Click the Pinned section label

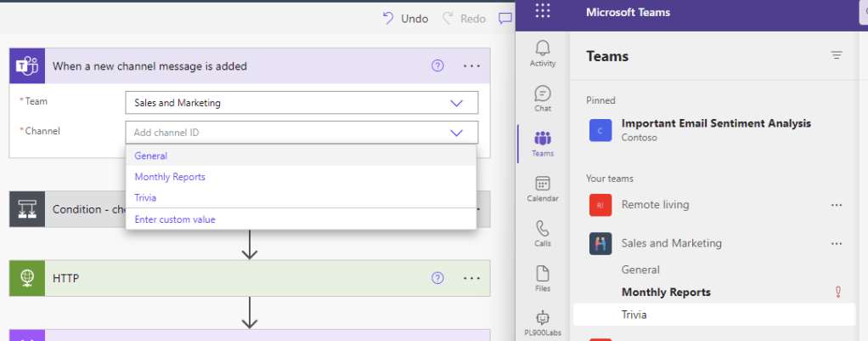coord(600,100)
